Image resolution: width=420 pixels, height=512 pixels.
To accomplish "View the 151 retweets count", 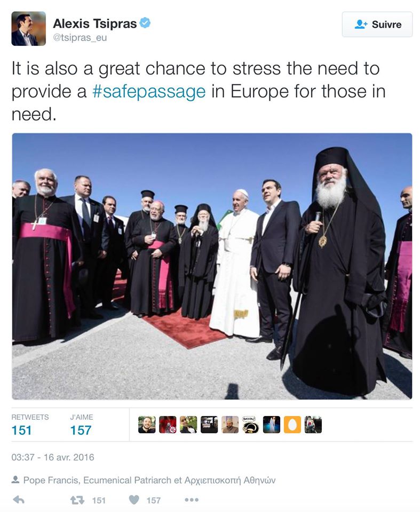I will [21, 430].
